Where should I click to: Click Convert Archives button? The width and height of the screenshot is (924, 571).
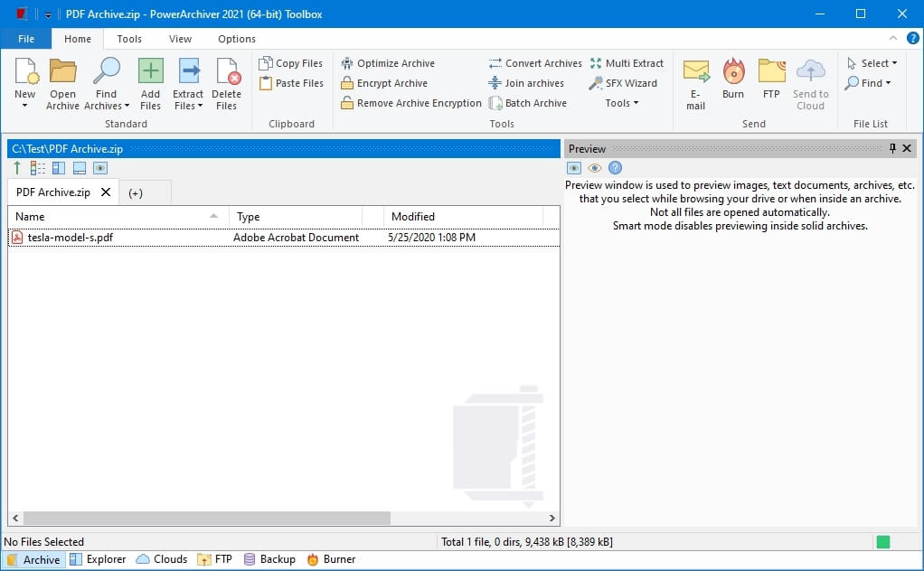point(535,63)
